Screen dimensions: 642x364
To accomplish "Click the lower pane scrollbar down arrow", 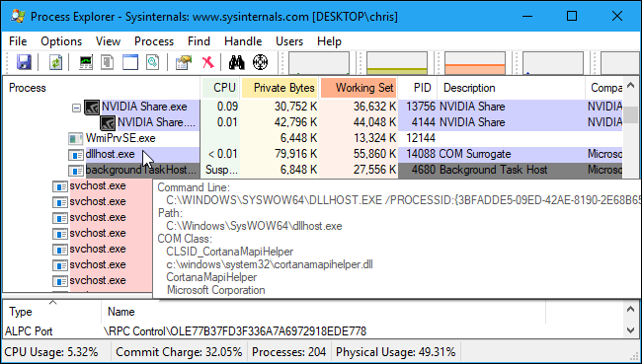I will coord(630,330).
